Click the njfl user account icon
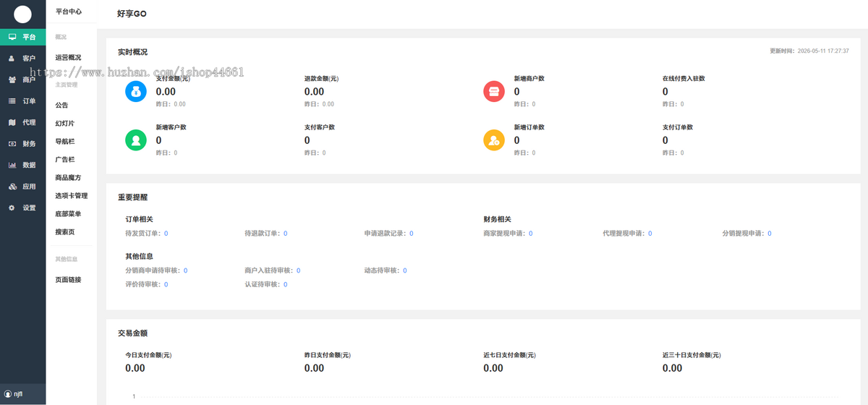The image size is (868, 405). pyautogui.click(x=8, y=394)
